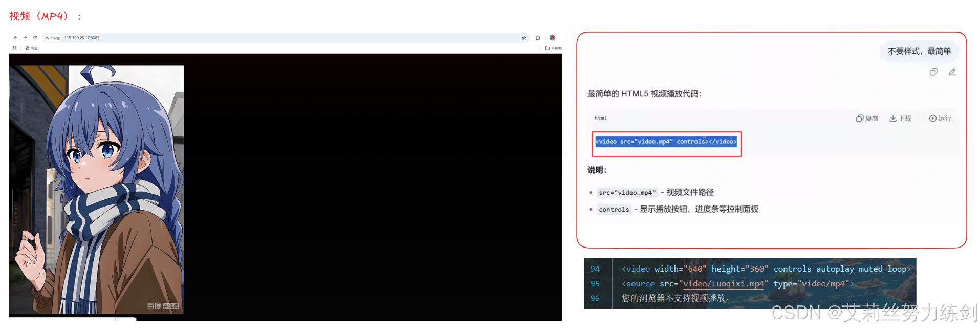
Task: Click the 'controls' inline code bullet
Action: (x=614, y=210)
